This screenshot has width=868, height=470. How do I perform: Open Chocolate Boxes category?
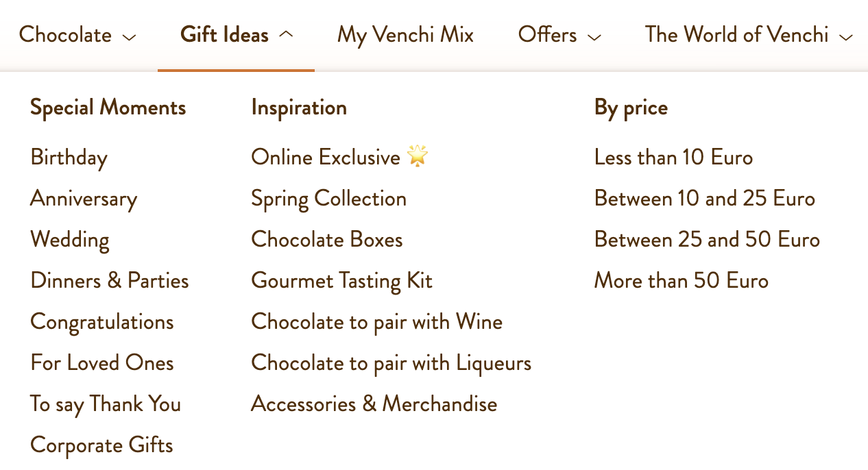point(327,240)
